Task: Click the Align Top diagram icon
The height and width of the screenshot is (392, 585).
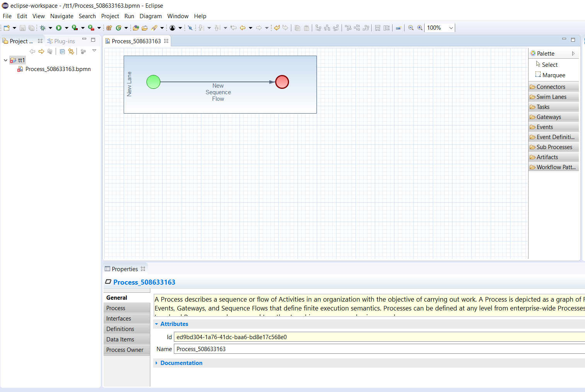Action: 348,28
